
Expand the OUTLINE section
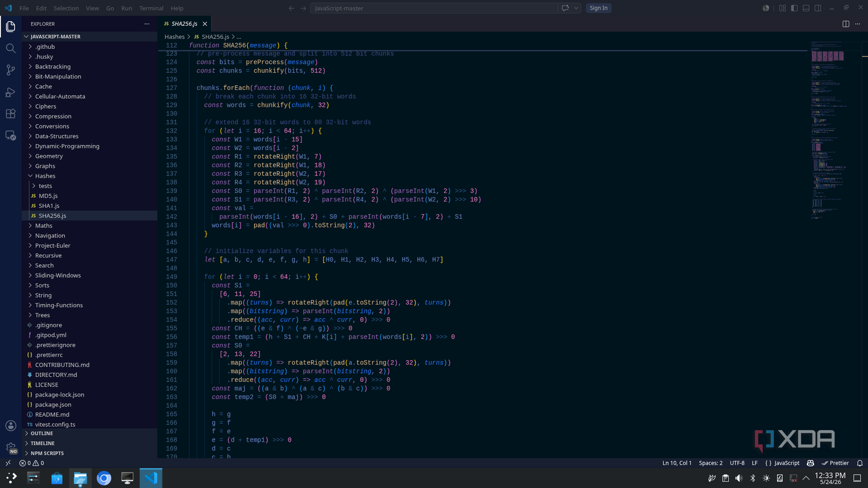click(x=89, y=433)
